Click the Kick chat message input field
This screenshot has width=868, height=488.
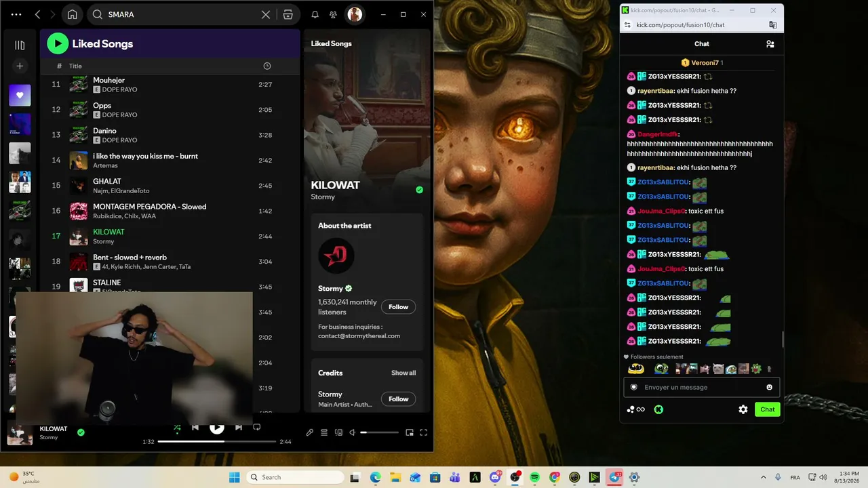(701, 387)
